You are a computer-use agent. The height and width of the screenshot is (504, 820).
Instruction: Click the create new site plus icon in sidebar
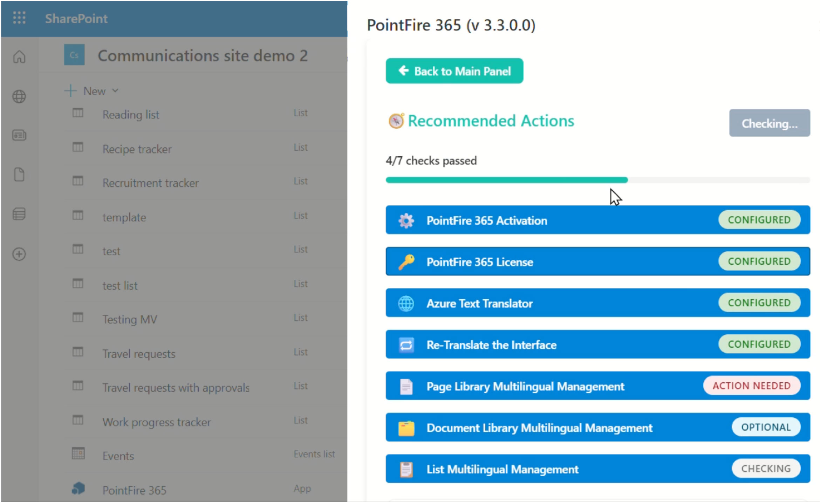(x=19, y=254)
